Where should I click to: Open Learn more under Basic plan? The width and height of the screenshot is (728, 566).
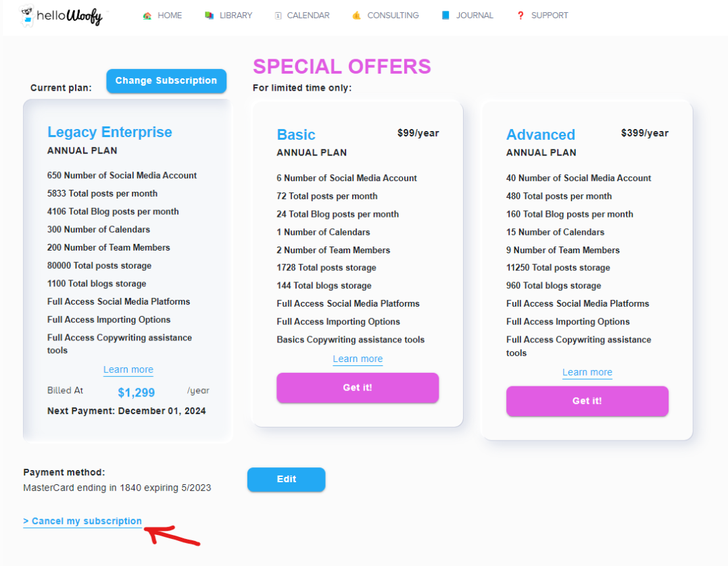click(358, 359)
